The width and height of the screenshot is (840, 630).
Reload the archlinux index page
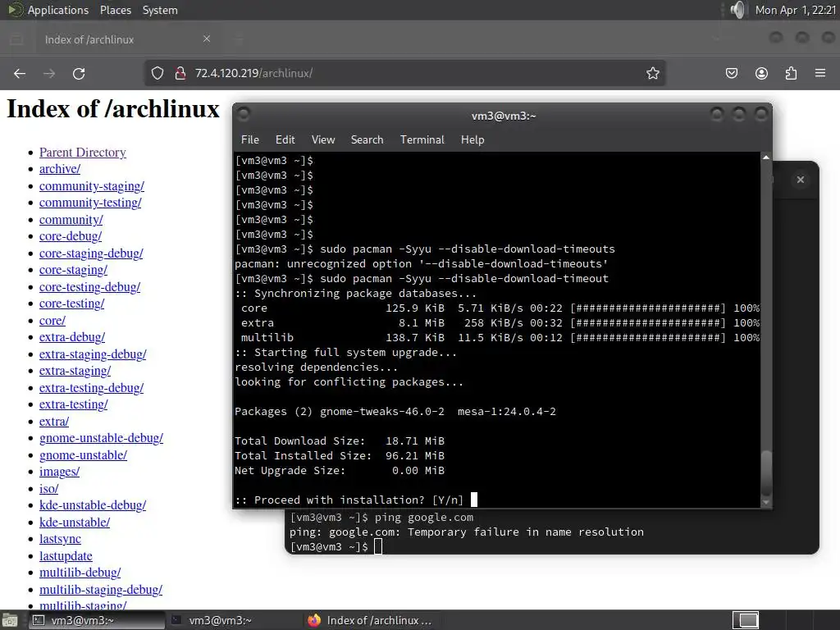(x=79, y=73)
